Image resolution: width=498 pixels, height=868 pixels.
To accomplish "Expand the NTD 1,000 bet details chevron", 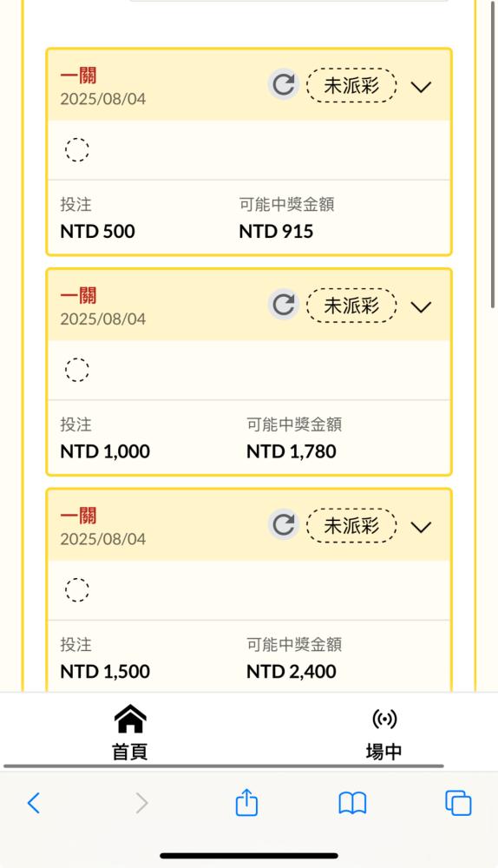I will (x=421, y=306).
